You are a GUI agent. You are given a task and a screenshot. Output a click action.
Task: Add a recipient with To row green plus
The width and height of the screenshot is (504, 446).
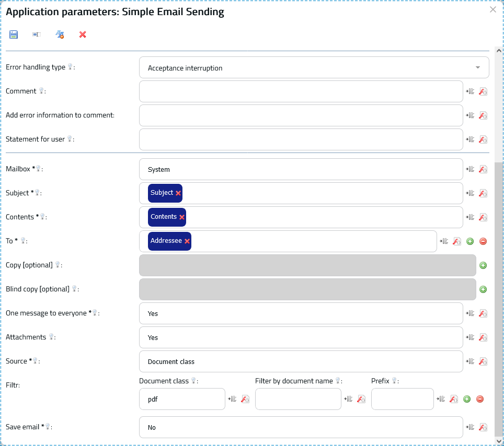[470, 241]
